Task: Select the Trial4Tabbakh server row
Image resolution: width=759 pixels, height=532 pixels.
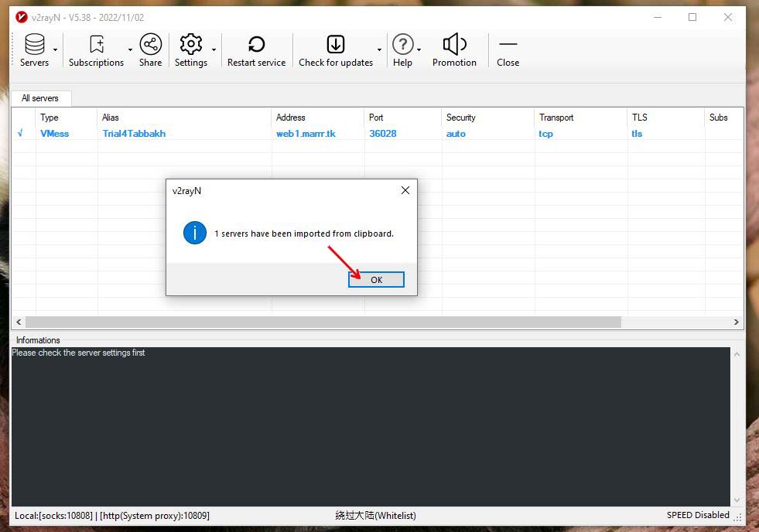Action: pyautogui.click(x=134, y=134)
